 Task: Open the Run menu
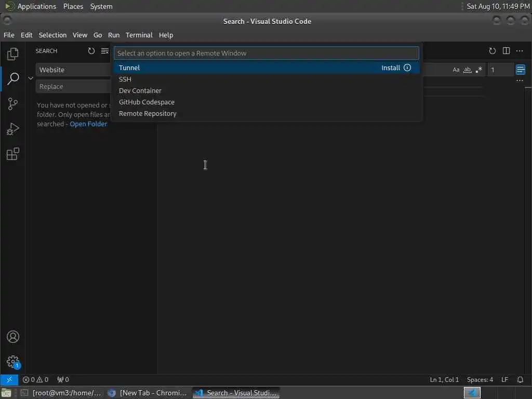(114, 35)
